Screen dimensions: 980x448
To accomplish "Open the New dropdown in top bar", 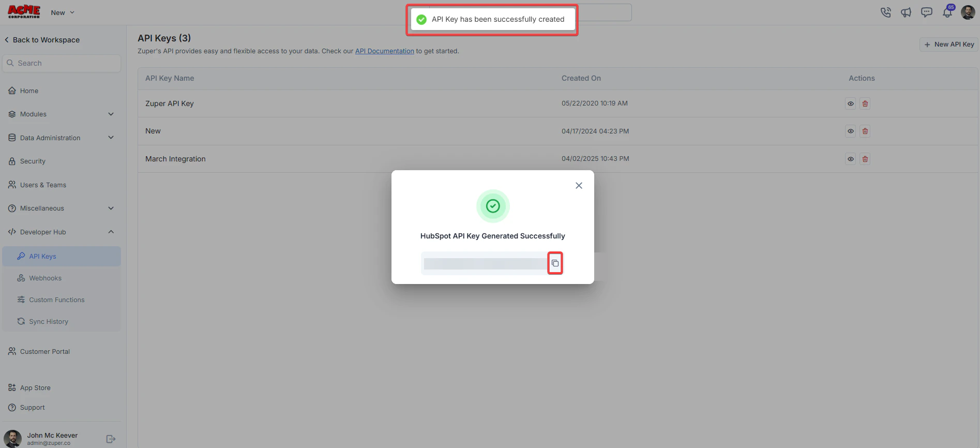I will coord(63,12).
